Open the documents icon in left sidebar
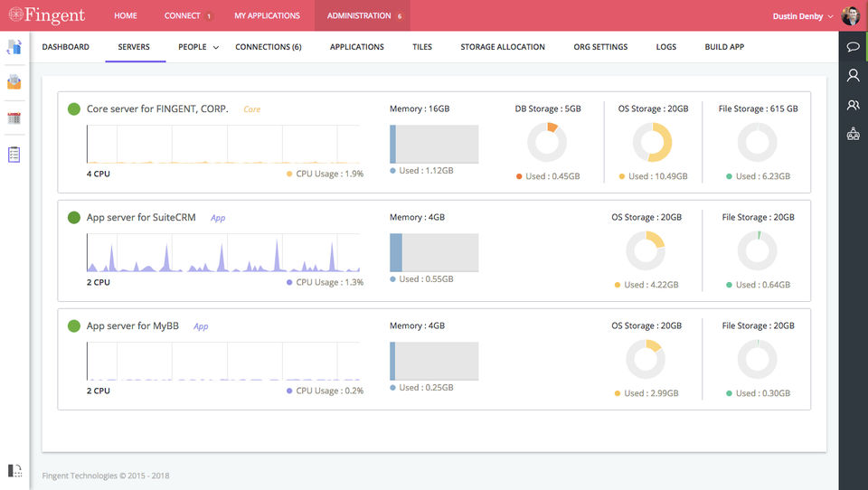The height and width of the screenshot is (490, 868). pos(14,47)
